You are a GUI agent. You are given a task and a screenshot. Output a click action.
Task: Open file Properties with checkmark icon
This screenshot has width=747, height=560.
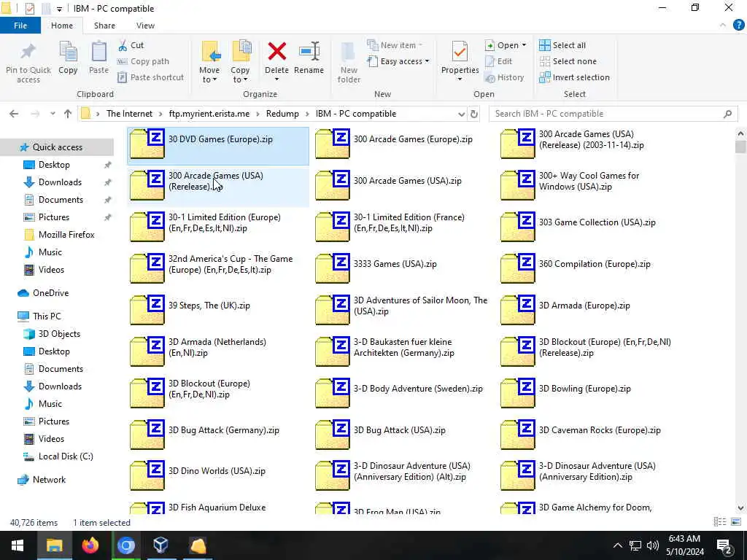click(460, 52)
